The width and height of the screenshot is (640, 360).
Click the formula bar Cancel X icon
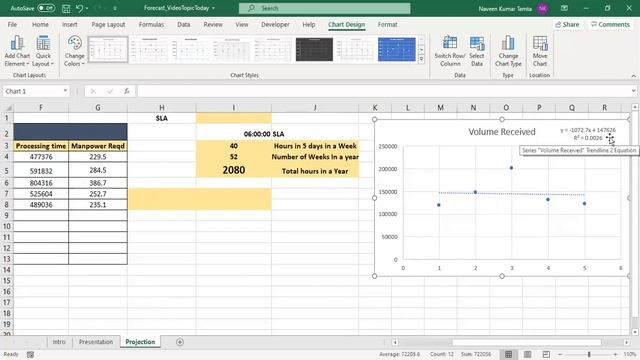point(93,91)
